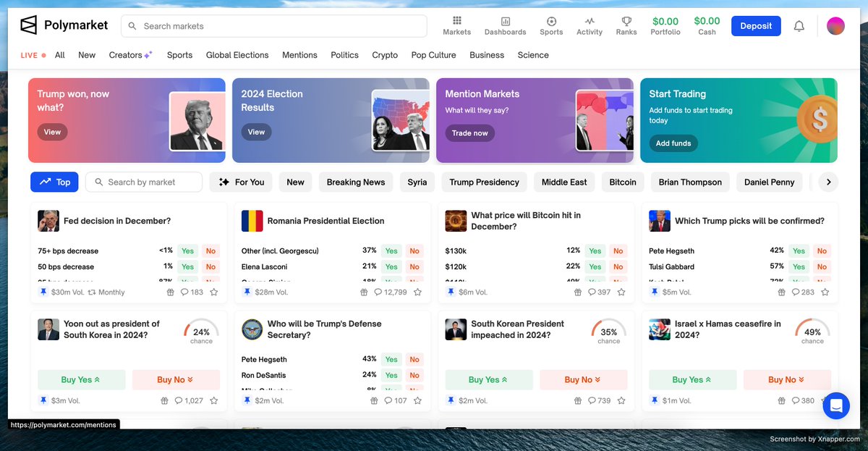Viewport: 868px width, 451px height.
Task: Star the Yoon out as president market
Action: click(214, 400)
